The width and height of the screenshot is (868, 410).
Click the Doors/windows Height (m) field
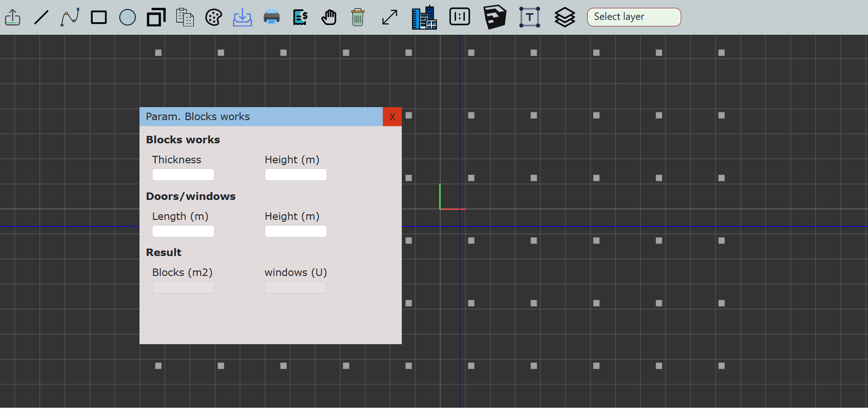(296, 231)
